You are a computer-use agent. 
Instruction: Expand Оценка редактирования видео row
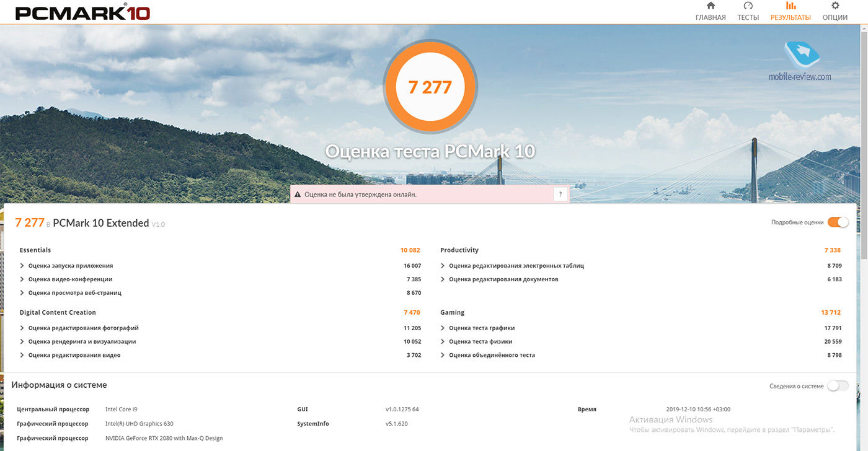click(220, 356)
